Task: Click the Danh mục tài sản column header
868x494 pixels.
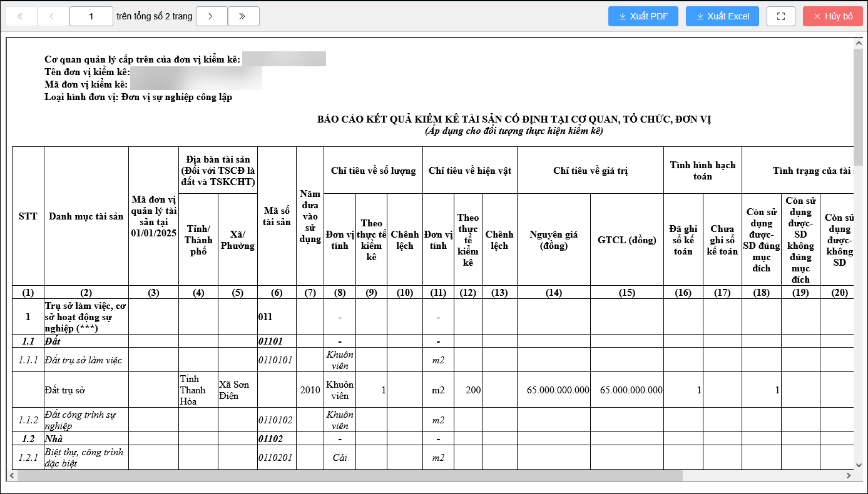Action: [86, 216]
